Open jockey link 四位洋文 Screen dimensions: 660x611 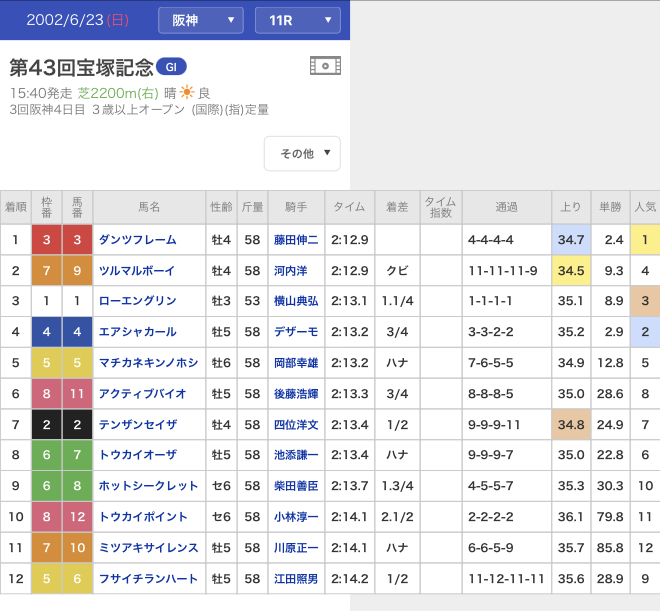[296, 425]
